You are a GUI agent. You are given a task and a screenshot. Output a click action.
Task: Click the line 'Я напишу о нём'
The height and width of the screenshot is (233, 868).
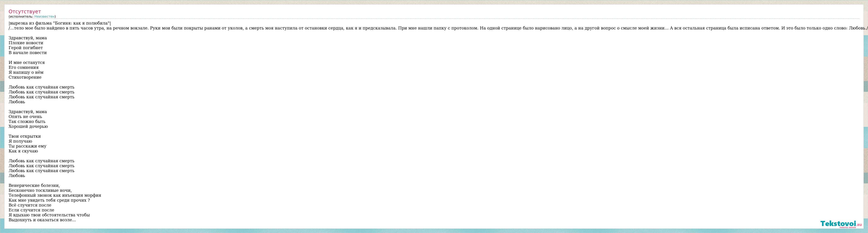(x=26, y=73)
